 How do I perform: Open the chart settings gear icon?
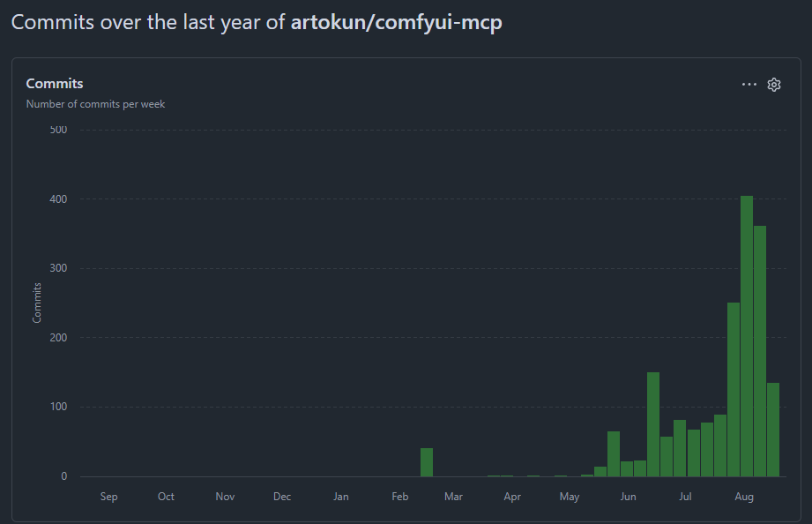point(774,85)
